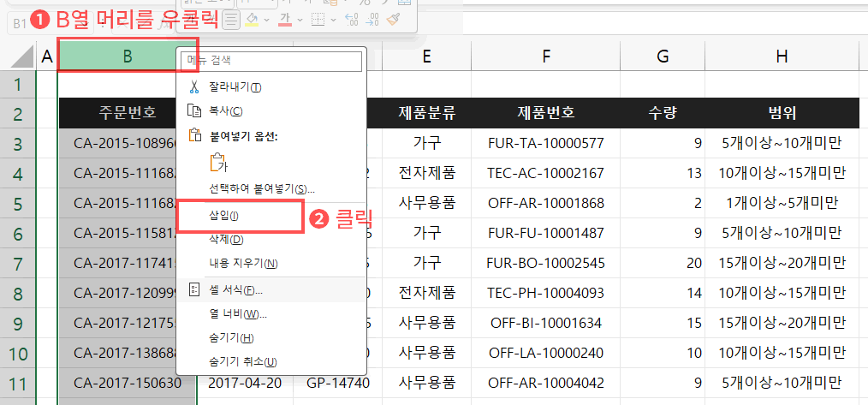Click cell TEC-AC-10002167
This screenshot has width=868, height=405.
tap(546, 174)
